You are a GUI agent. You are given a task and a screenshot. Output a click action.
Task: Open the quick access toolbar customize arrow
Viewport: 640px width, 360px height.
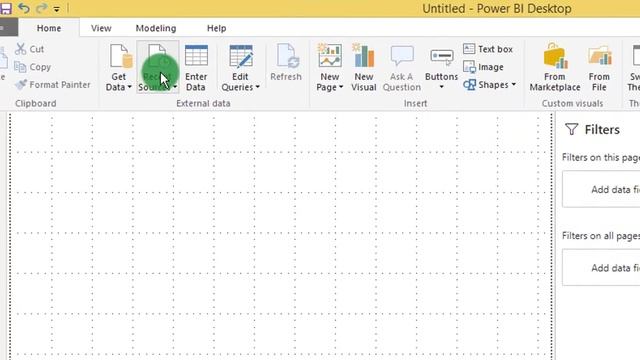tap(57, 9)
